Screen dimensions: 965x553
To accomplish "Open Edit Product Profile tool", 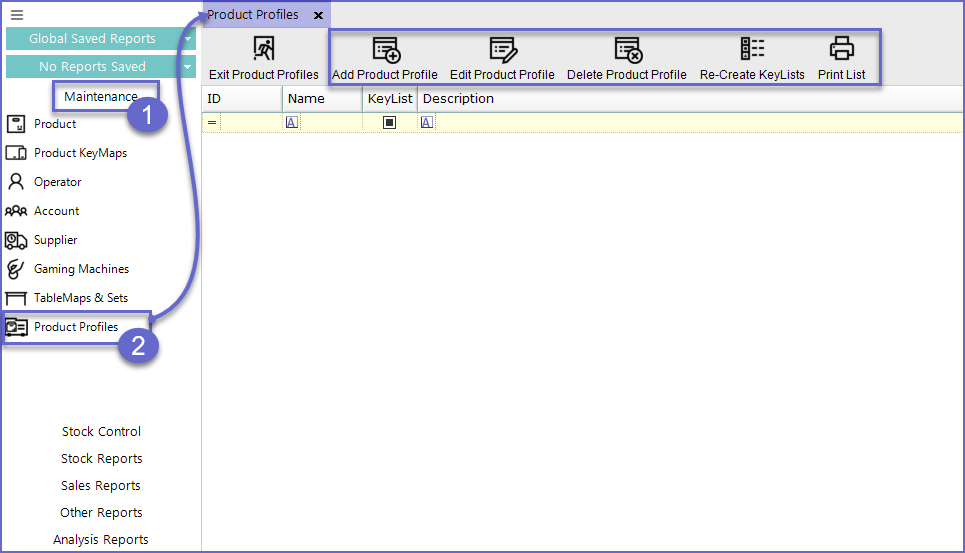I will coord(502,50).
